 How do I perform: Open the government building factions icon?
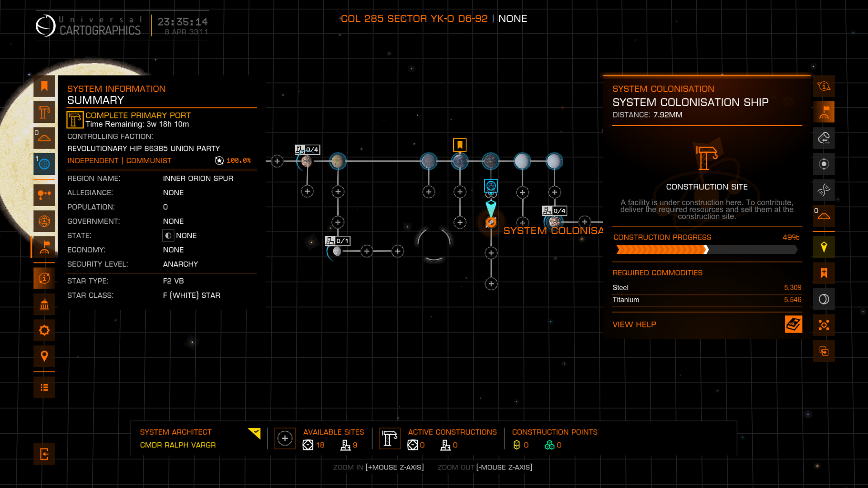pos(44,305)
